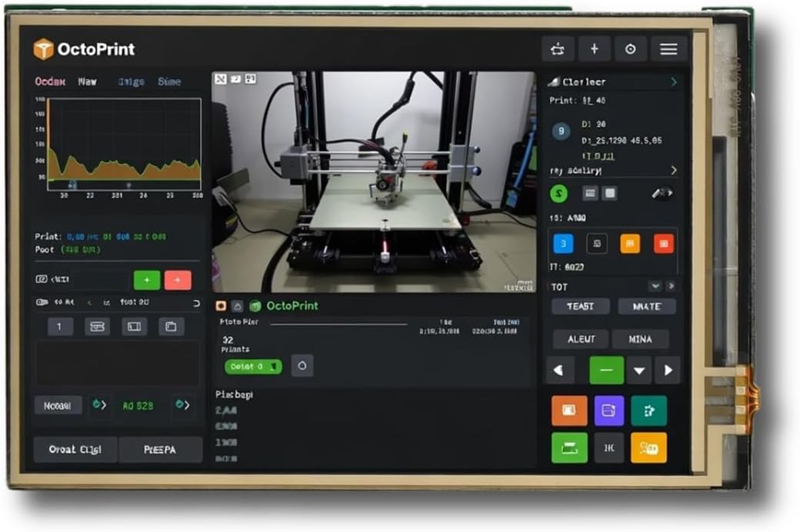Click the light gray square icon beside the S icon
800x532 pixels.
click(610, 193)
